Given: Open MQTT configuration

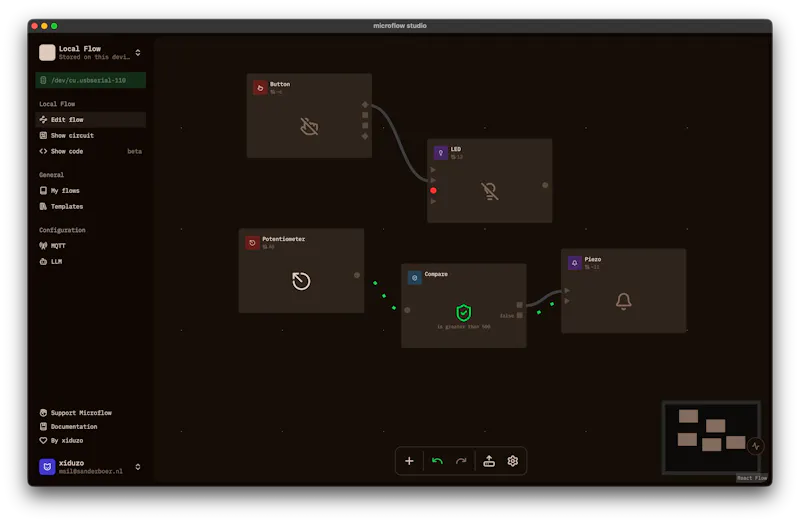Looking at the screenshot, I should tap(90, 245).
